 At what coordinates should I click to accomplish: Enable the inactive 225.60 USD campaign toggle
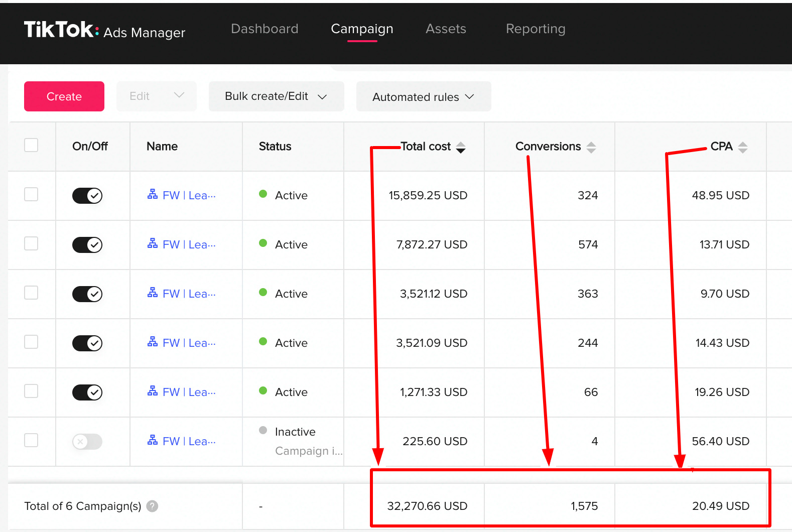87,442
